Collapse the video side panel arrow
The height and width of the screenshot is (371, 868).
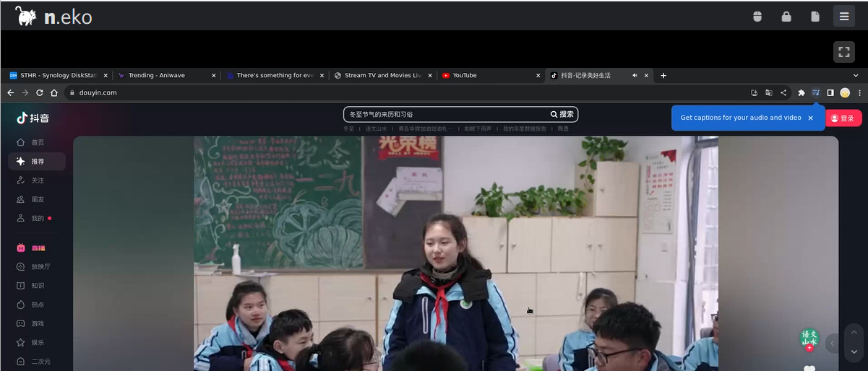832,344
